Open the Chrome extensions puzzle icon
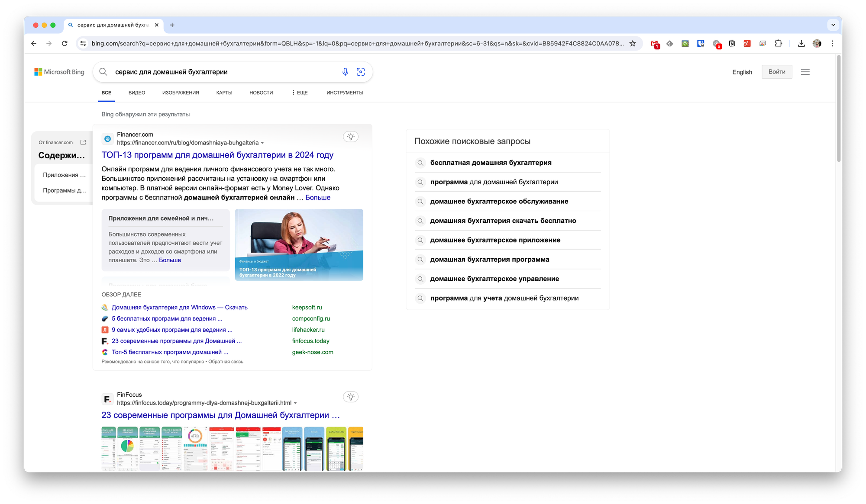The height and width of the screenshot is (504, 866). [x=779, y=43]
